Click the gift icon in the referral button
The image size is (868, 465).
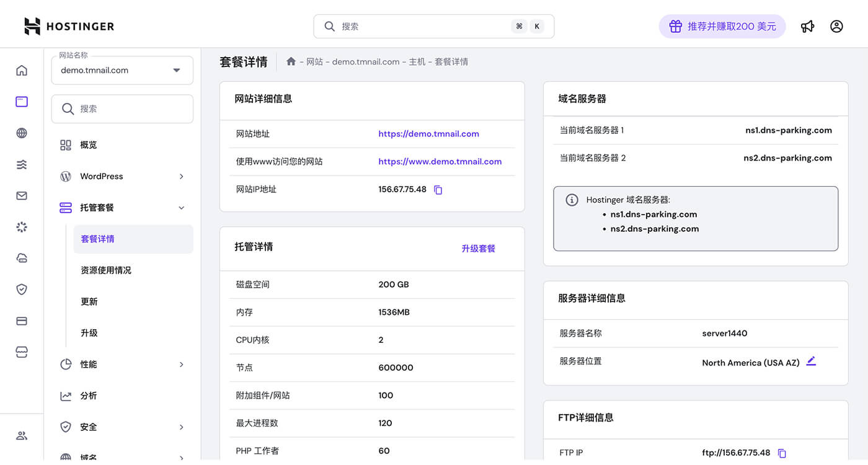(675, 27)
